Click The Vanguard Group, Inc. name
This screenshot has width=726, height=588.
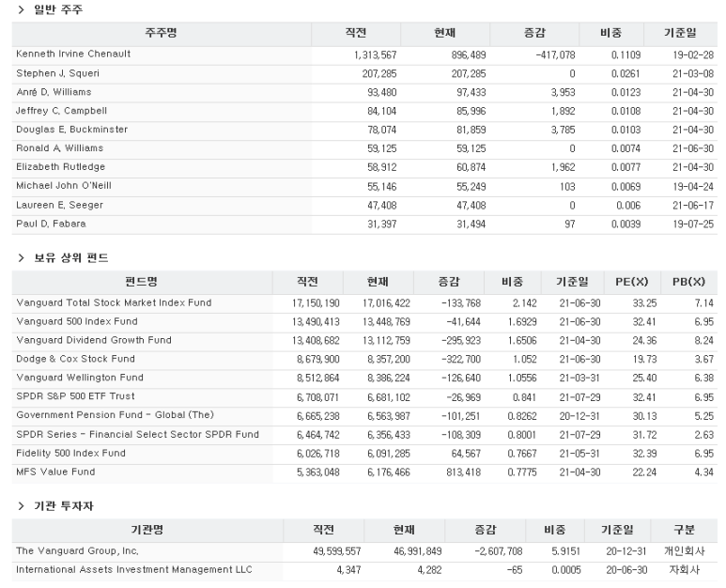point(77,551)
